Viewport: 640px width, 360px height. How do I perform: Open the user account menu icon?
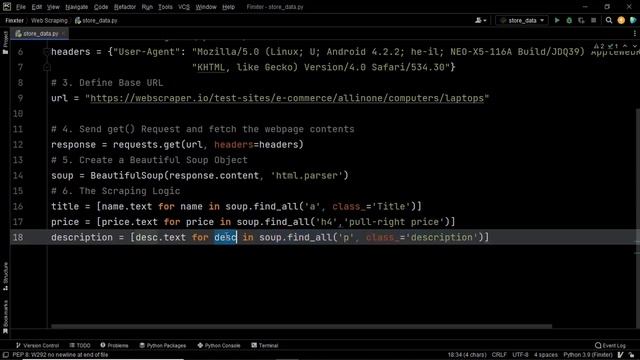(480, 20)
